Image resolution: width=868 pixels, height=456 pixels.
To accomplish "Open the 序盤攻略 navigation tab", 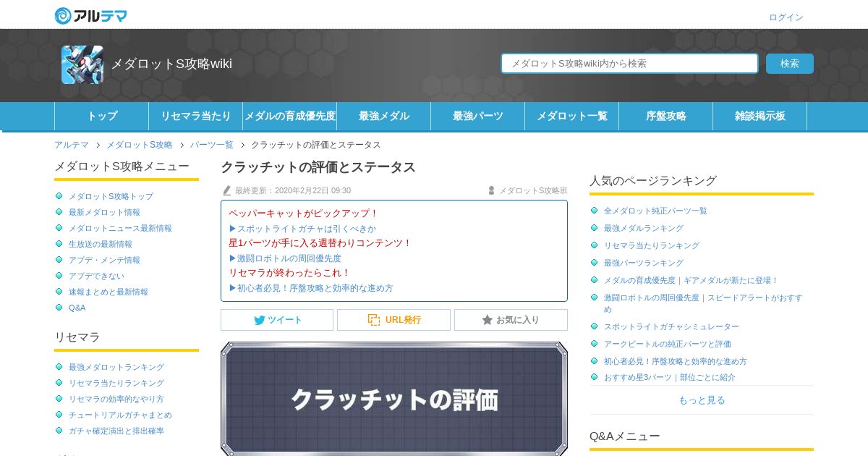I will [666, 116].
